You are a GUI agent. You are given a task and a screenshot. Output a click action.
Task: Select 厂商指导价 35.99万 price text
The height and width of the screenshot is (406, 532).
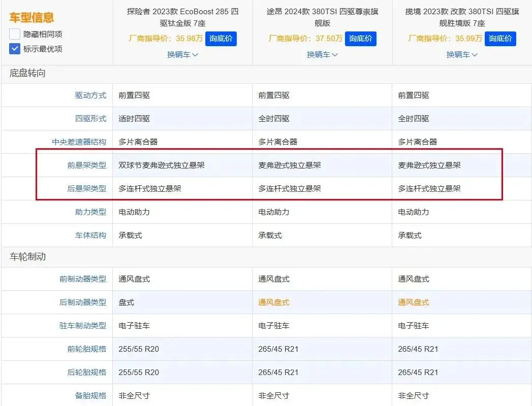tap(445, 38)
